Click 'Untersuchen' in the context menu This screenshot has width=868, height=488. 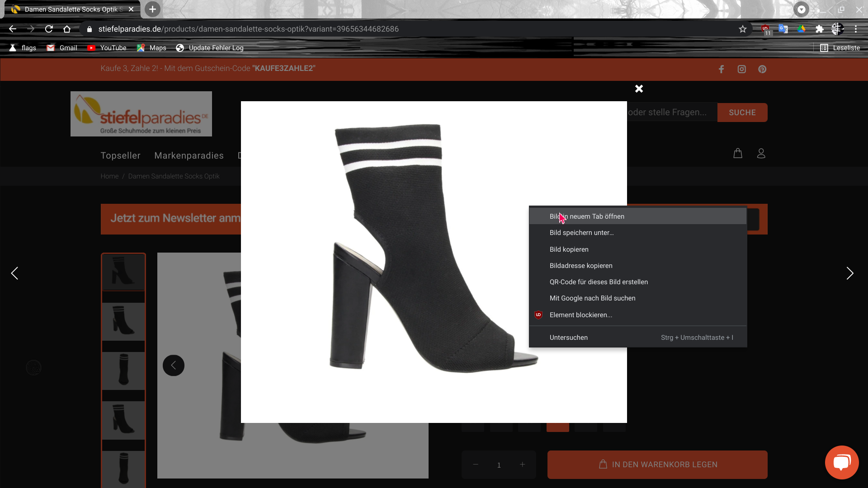tap(569, 338)
